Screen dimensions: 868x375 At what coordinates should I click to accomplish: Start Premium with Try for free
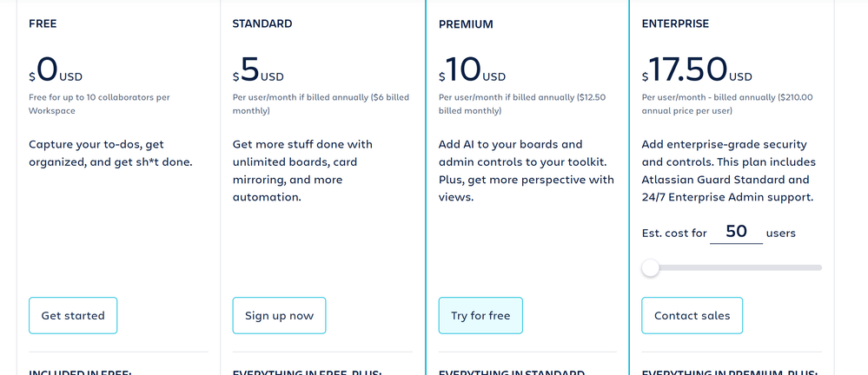pos(480,315)
